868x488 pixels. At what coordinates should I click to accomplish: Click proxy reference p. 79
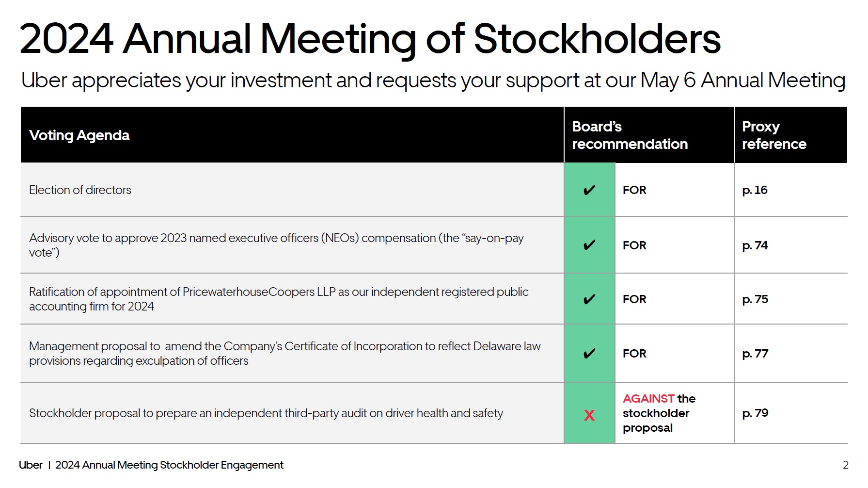(755, 413)
